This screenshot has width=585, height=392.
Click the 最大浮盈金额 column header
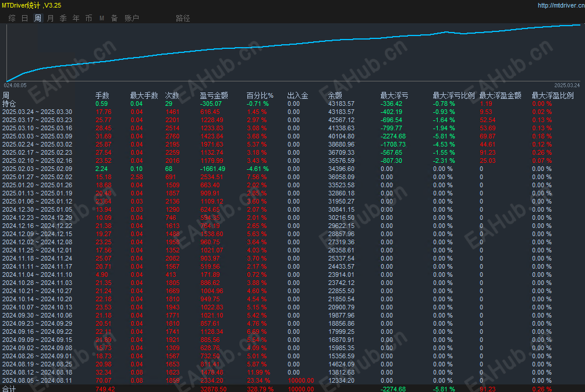[501, 95]
